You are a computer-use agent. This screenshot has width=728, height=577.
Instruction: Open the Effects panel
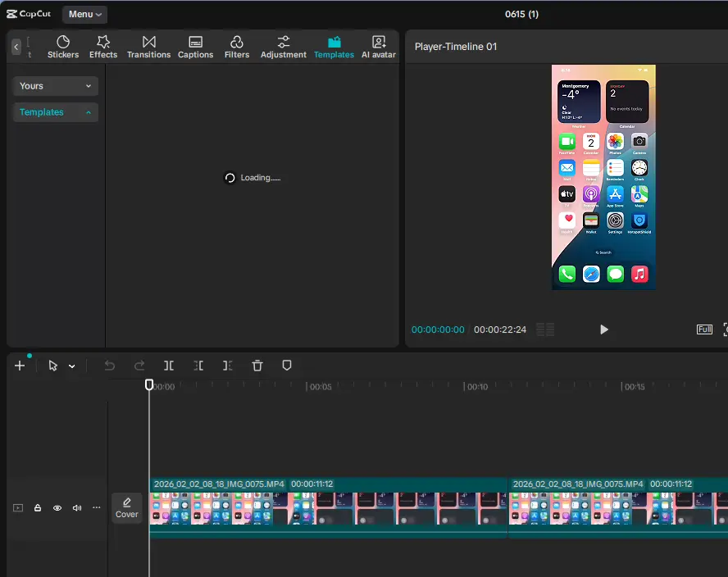(x=103, y=47)
